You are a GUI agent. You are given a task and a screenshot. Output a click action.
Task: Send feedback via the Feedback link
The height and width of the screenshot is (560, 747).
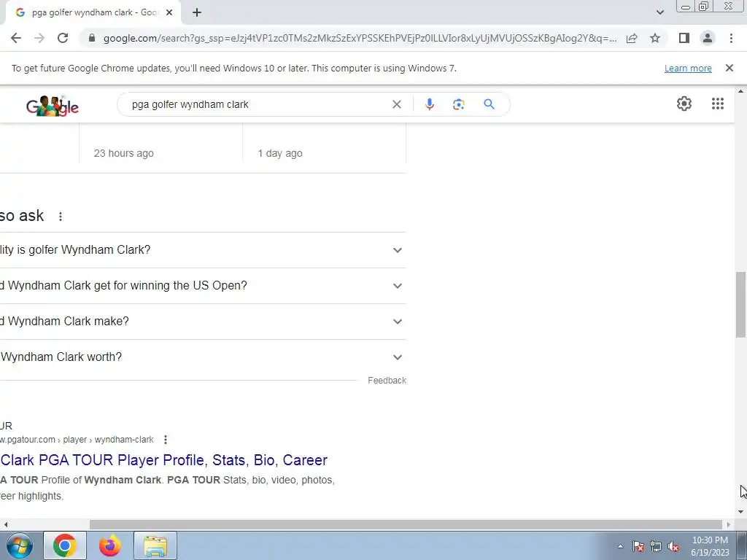click(x=387, y=381)
